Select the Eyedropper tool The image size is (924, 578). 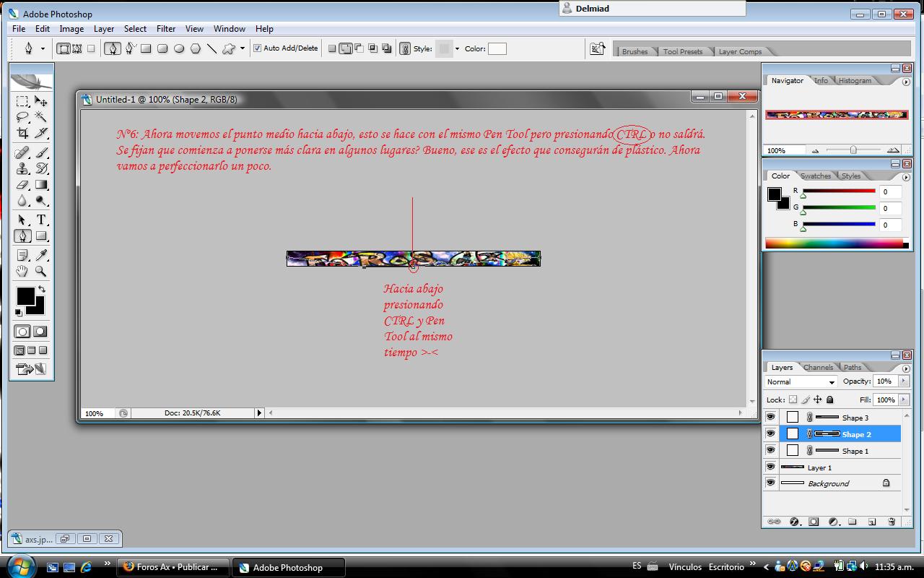(41, 255)
